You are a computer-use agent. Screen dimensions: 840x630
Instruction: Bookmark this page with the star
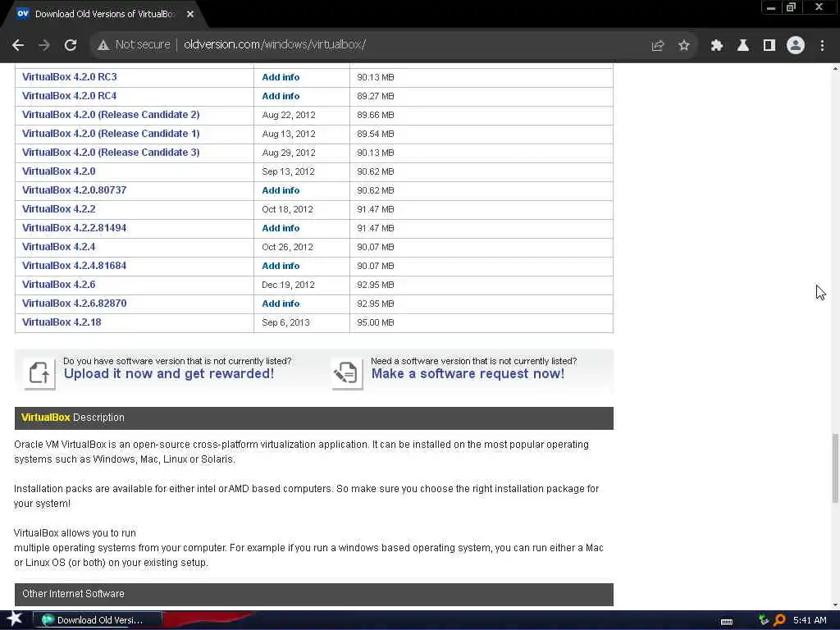click(683, 46)
